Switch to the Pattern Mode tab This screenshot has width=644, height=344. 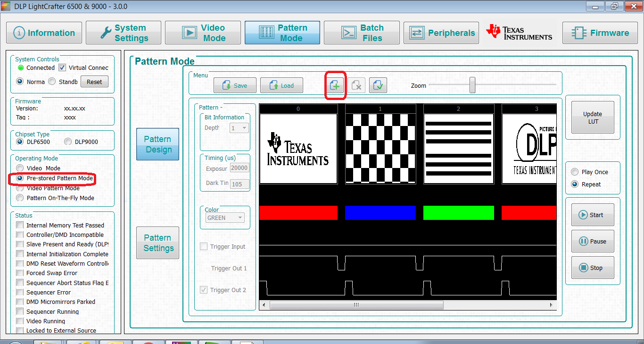coord(282,33)
